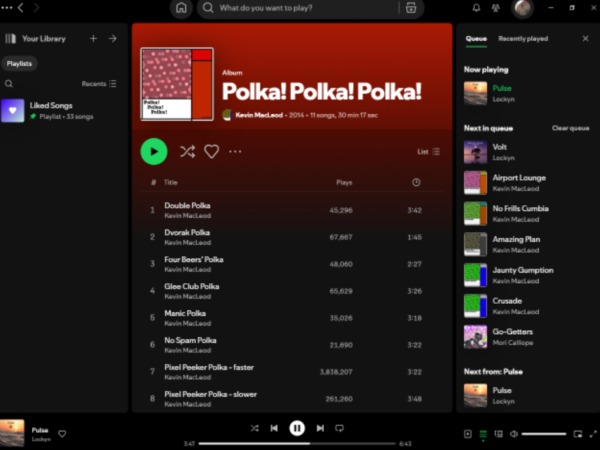Close the queue panel
This screenshot has width=600, height=450.
(585, 39)
